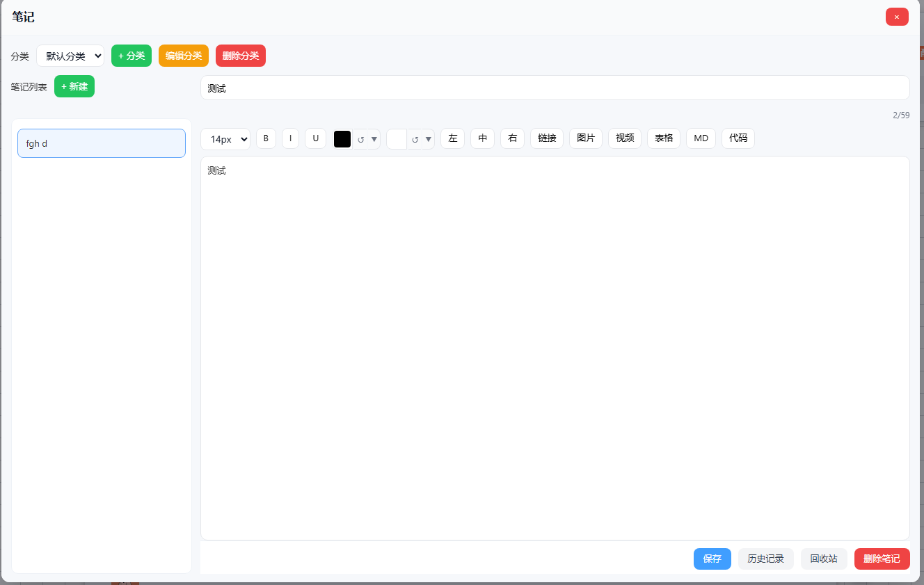This screenshot has width=924, height=585.
Task: Insert a link using 链接 button
Action: pos(547,138)
